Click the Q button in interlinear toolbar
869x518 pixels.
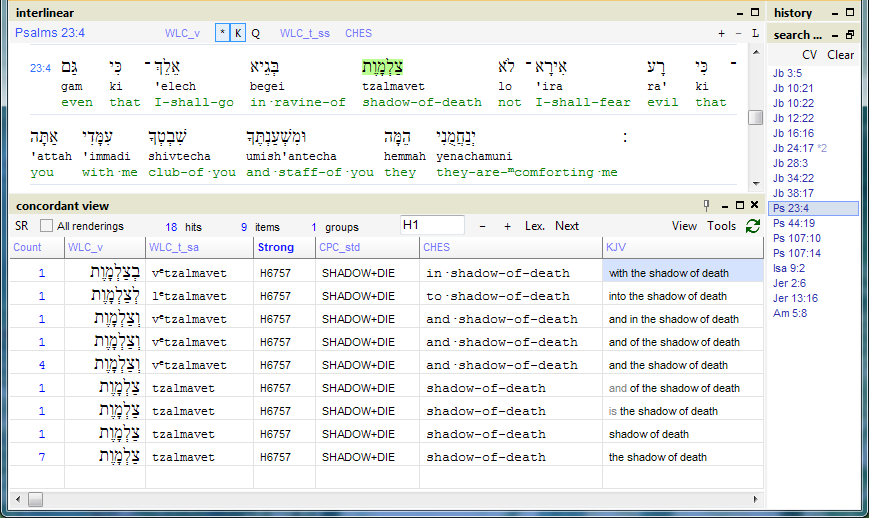click(255, 33)
